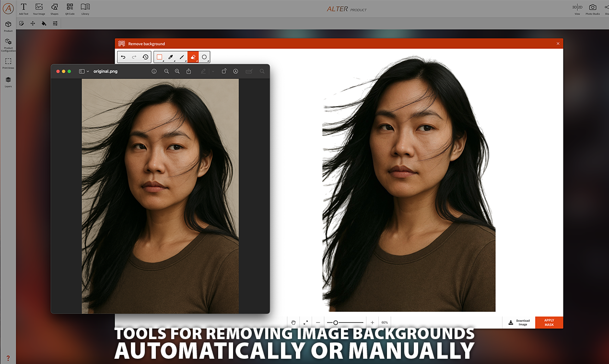The image size is (609, 364).
Task: Close the Remove background dialog
Action: click(558, 44)
